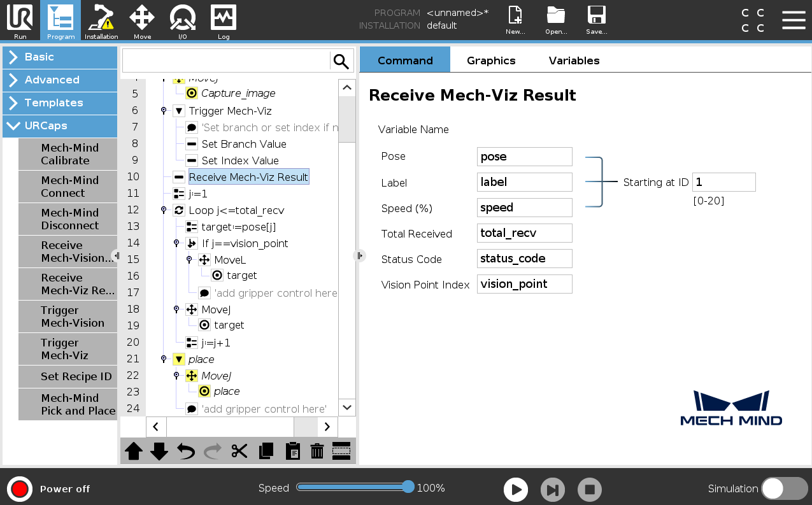Select the j:=j+1 assignment node
This screenshot has height=505, width=812.
tap(216, 343)
